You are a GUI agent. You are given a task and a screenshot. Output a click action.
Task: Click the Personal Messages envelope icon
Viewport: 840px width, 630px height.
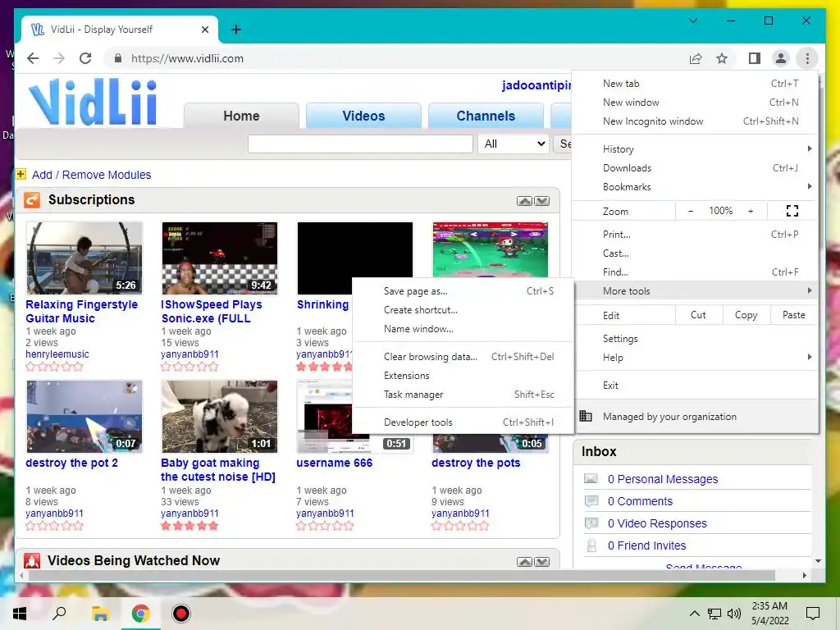point(591,478)
